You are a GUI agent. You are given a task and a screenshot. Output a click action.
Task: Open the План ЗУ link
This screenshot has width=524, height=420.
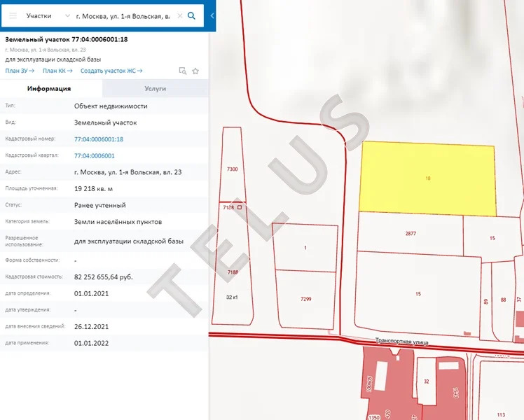click(20, 71)
